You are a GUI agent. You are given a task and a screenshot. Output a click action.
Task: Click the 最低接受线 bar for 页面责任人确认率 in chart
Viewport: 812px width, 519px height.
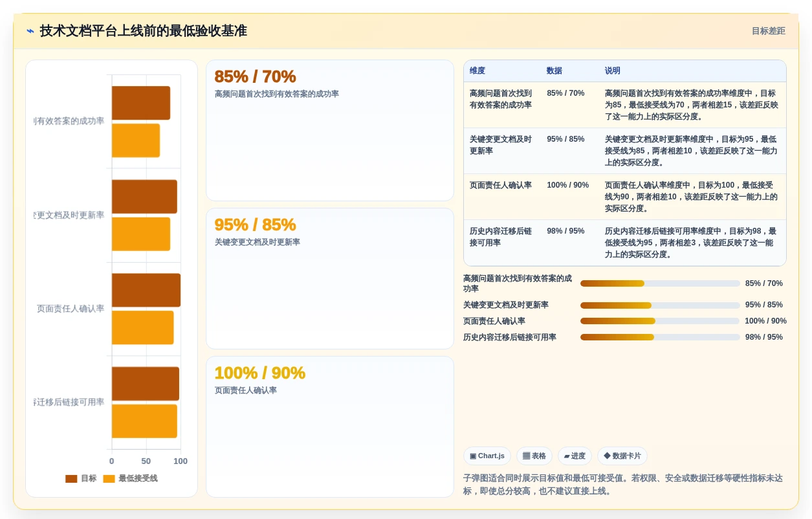click(143, 327)
